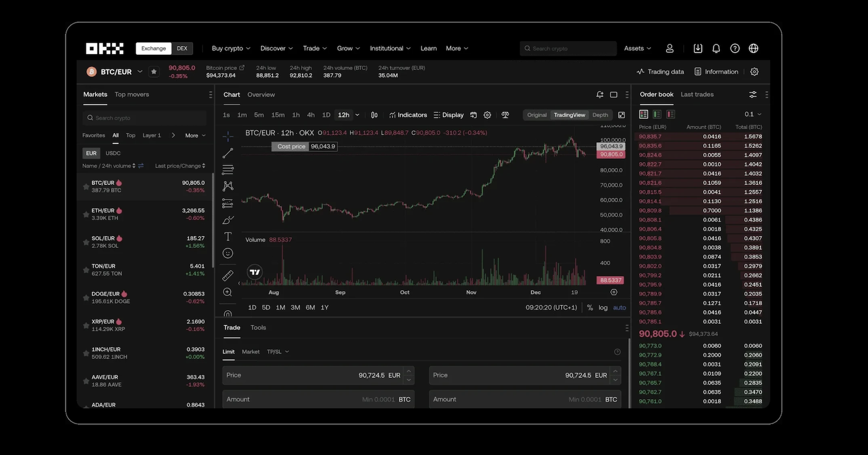Toggle the log scale on chart
The image size is (868, 455).
[x=603, y=307]
